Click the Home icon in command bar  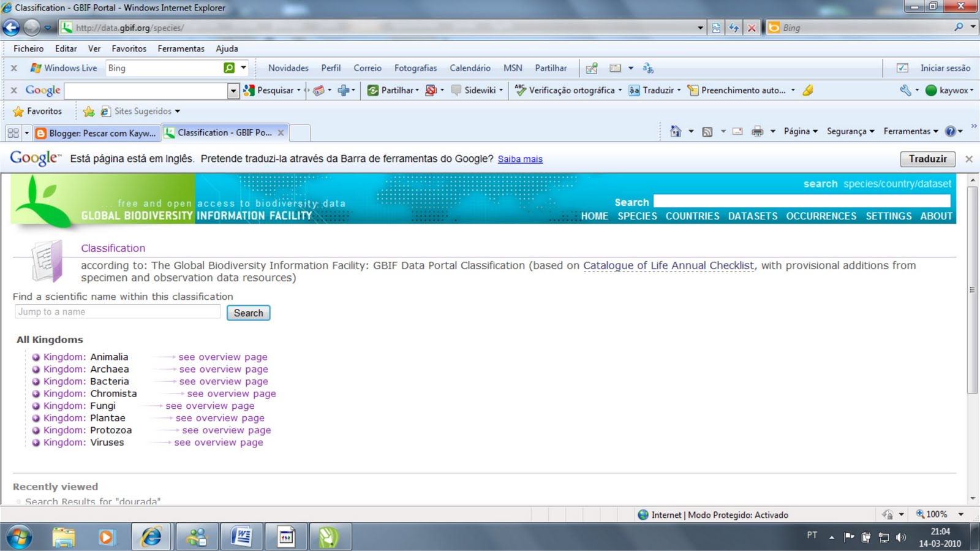(x=676, y=131)
